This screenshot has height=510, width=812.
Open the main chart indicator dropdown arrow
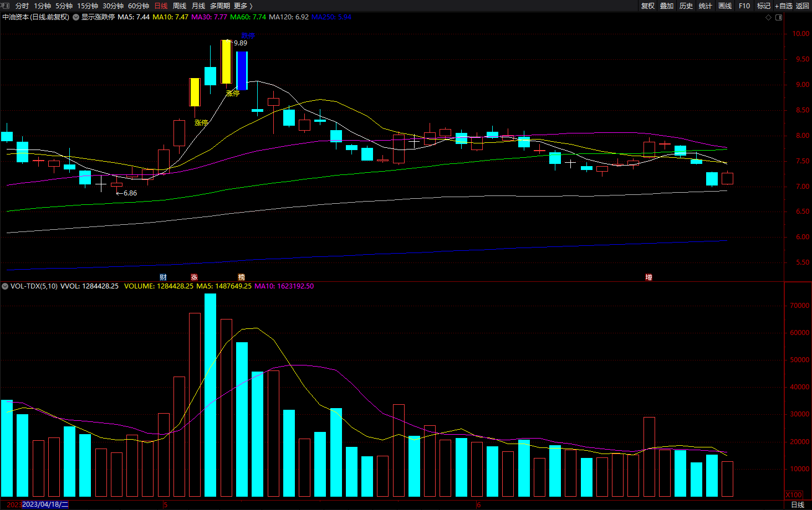tap(76, 17)
